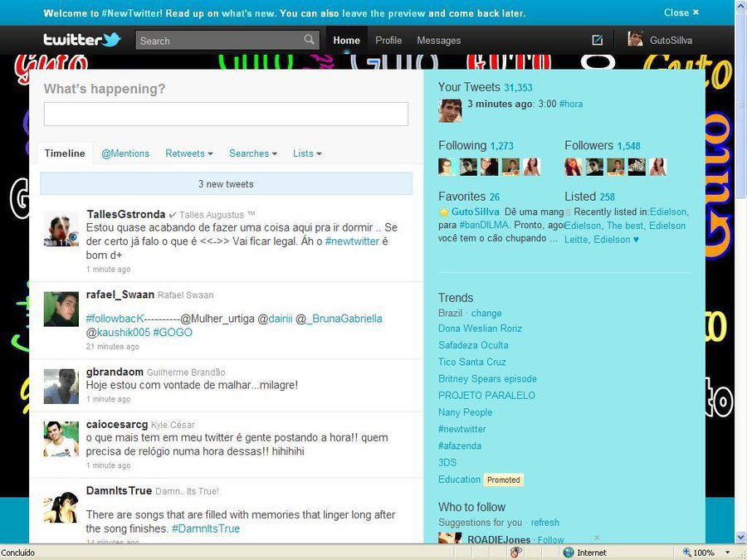This screenshot has width=747, height=560.
Task: Open the Dona Weslian Roriz trend
Action: (481, 328)
